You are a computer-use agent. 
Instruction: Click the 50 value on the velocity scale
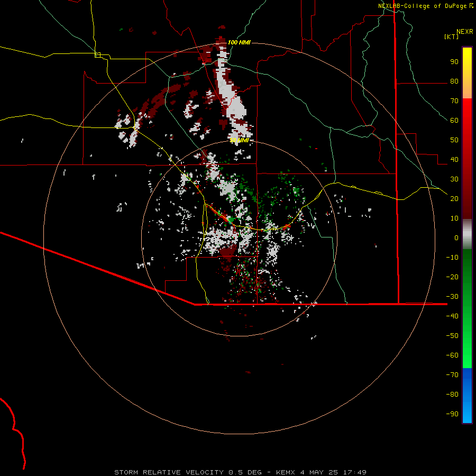click(x=454, y=140)
